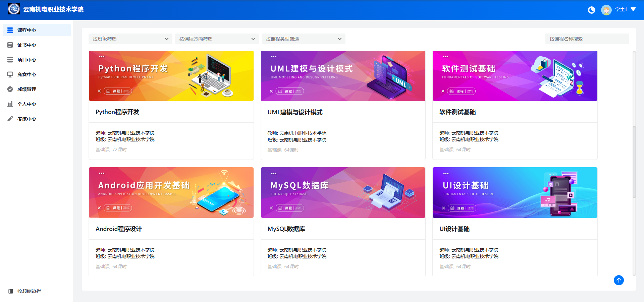Click the Android应用开发基础 banner thumbnail

[171, 193]
